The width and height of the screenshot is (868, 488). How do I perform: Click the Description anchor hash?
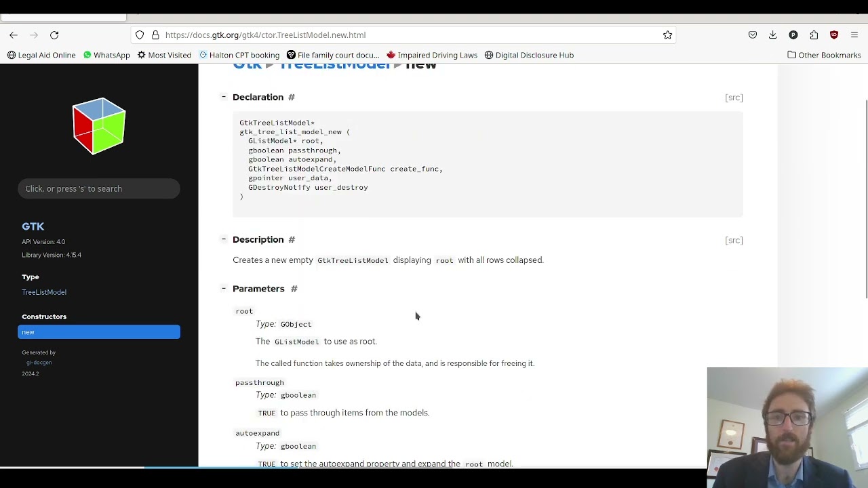pyautogui.click(x=292, y=240)
